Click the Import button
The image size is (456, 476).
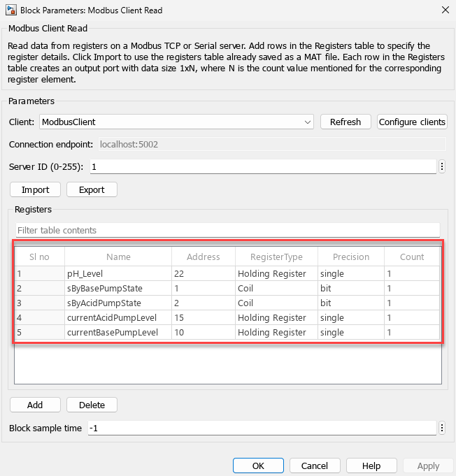pos(35,189)
